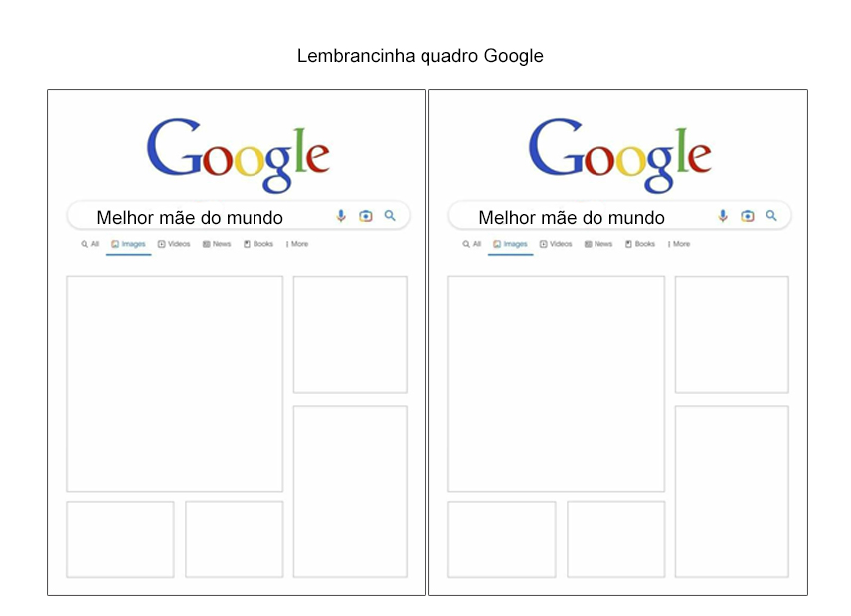Switch to the Videos tab in the left frame
The height and width of the screenshot is (616, 851).
174,244
